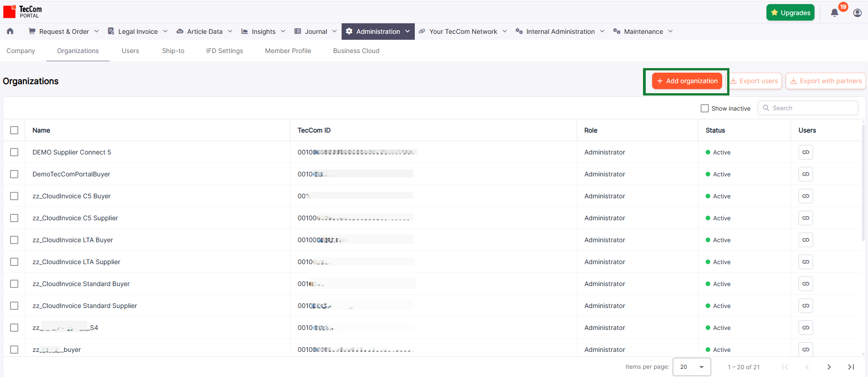Open users link for the S4 organization row
Viewport: 868px width, 377px height.
[x=805, y=328]
